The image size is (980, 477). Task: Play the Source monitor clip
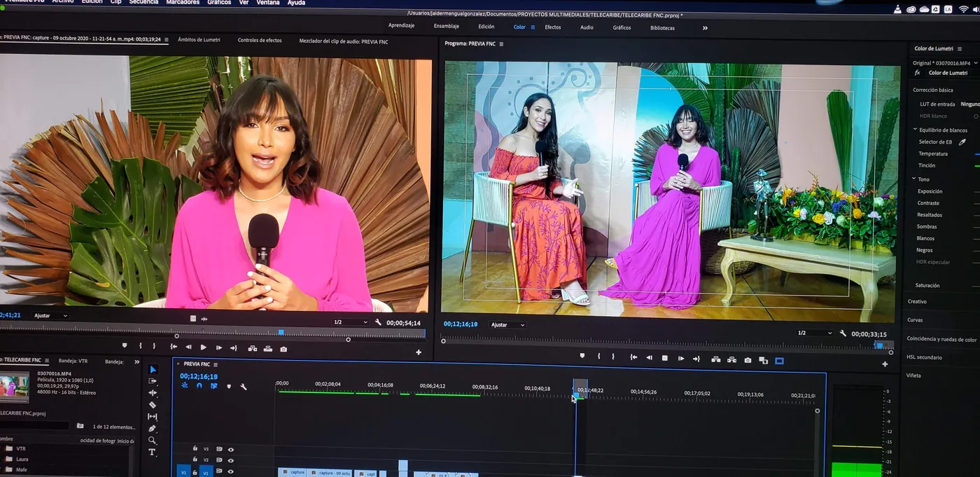point(204,347)
